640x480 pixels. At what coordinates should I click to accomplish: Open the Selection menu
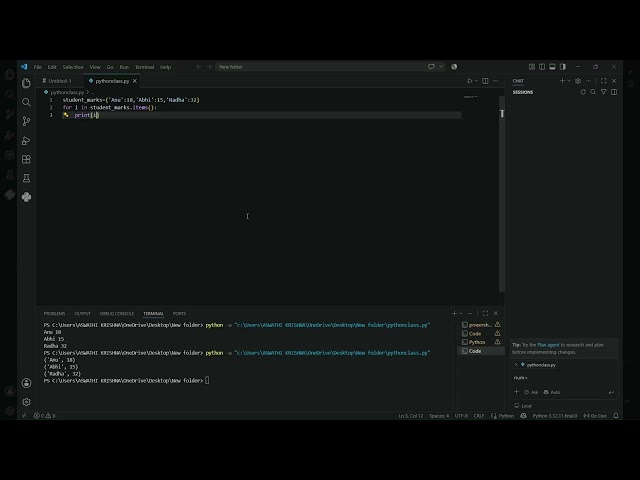[73, 67]
